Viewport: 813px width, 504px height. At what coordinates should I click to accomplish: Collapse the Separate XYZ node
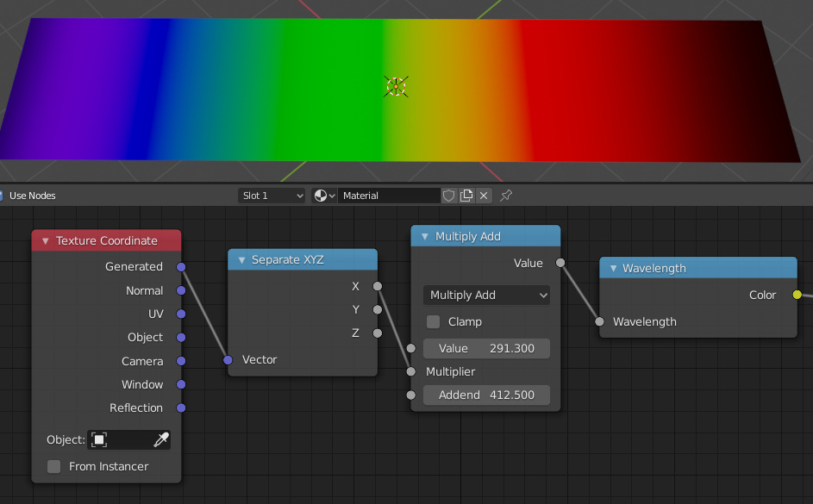[x=241, y=260]
